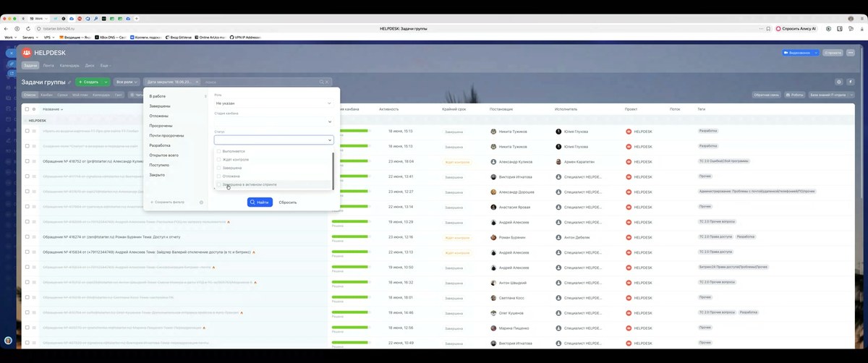This screenshot has width=868, height=363.
Task: Click the HELPDESK group logo icon
Action: click(27, 52)
